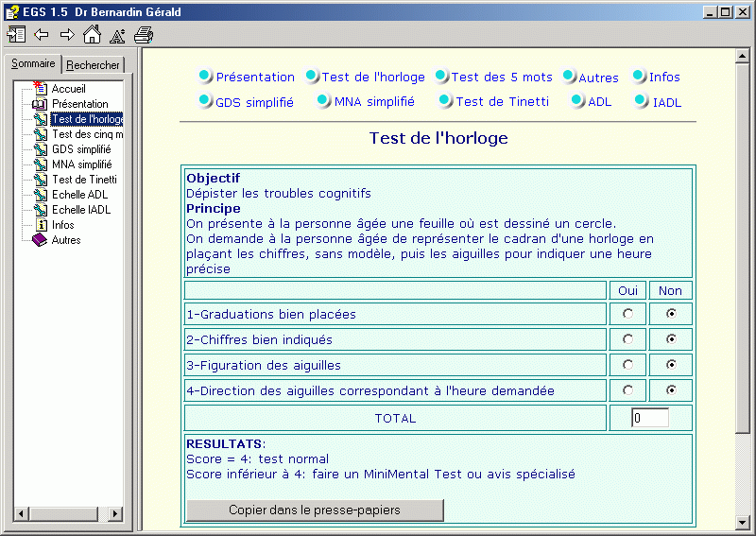Click the page vertical scrollbar up arrow
The image size is (756, 536).
point(743,56)
